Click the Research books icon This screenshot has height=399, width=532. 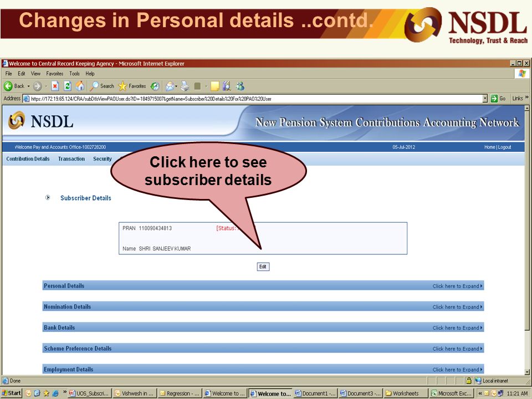[227, 86]
